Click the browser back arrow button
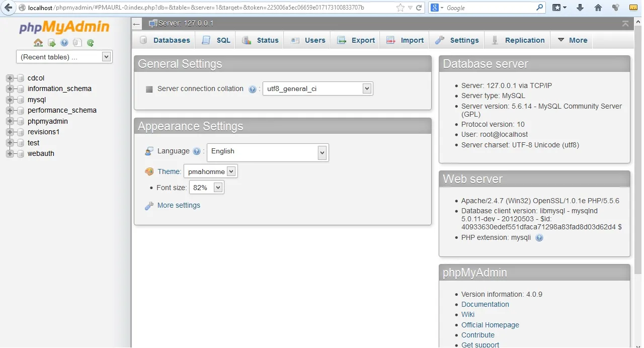The height and width of the screenshot is (348, 644). (8, 8)
